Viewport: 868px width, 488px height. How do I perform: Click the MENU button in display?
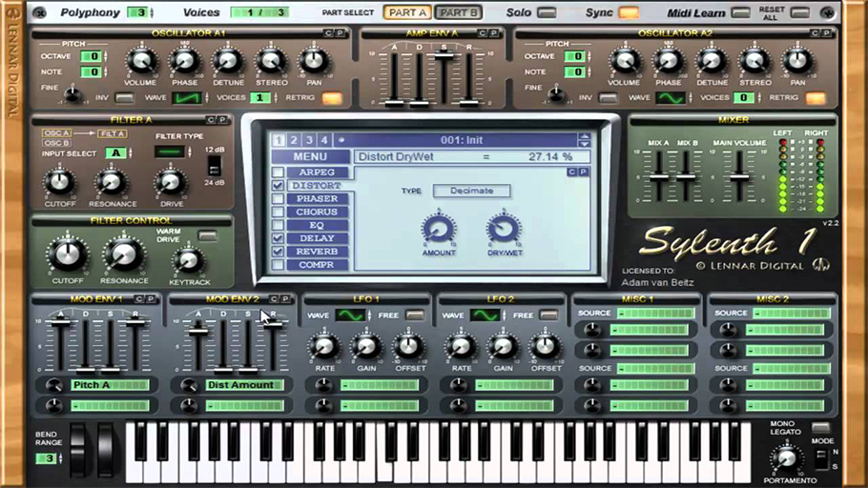310,156
